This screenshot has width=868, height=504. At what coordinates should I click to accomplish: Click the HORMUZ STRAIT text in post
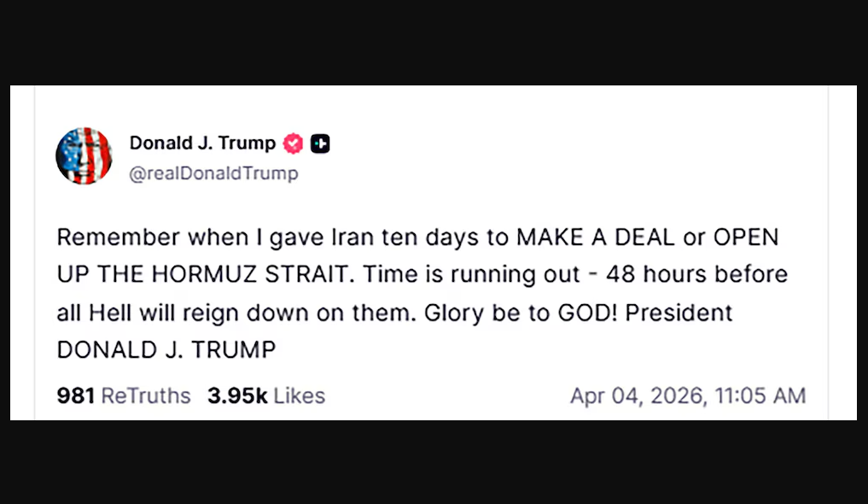click(x=251, y=274)
